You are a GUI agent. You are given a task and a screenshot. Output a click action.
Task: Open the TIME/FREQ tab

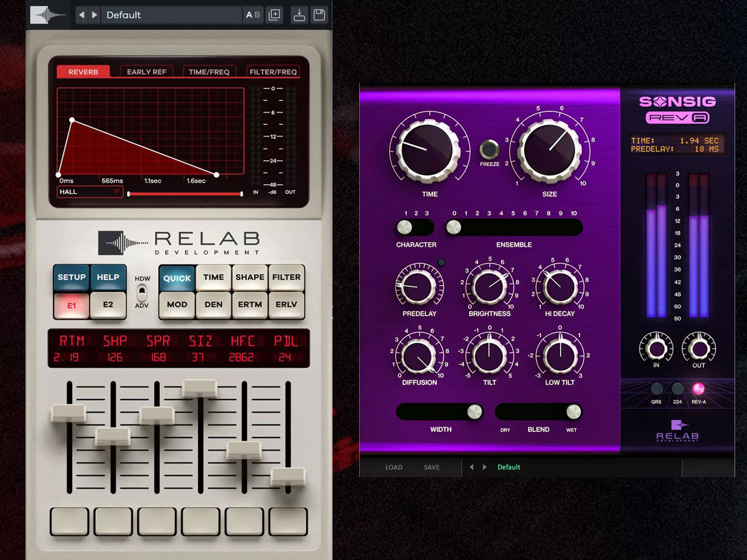(x=209, y=72)
